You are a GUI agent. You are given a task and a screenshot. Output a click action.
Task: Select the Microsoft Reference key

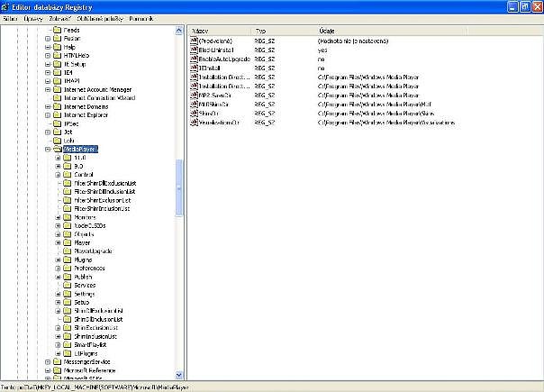[89, 370]
